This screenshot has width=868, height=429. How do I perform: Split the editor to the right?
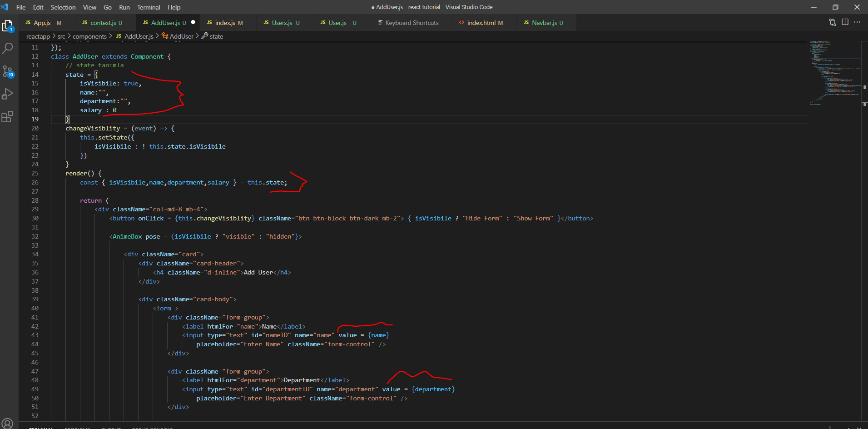click(x=845, y=22)
